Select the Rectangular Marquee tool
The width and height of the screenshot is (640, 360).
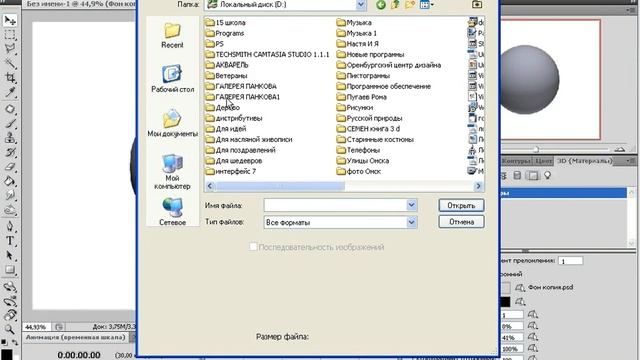pyautogui.click(x=10, y=35)
